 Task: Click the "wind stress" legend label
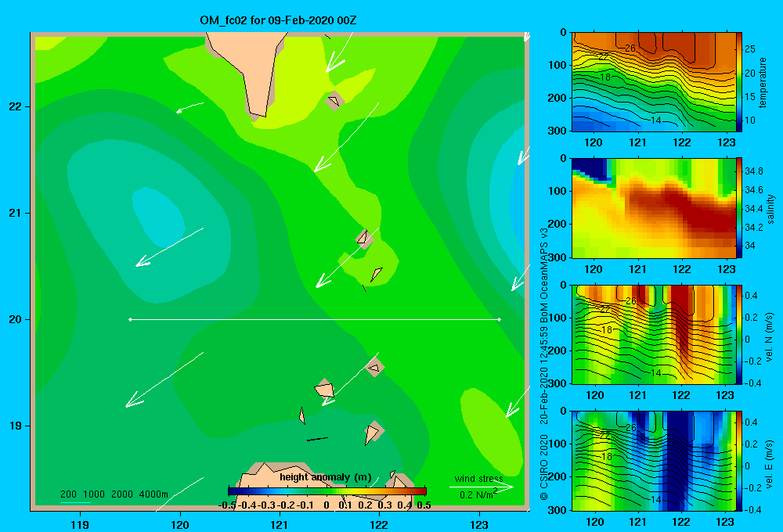478,479
